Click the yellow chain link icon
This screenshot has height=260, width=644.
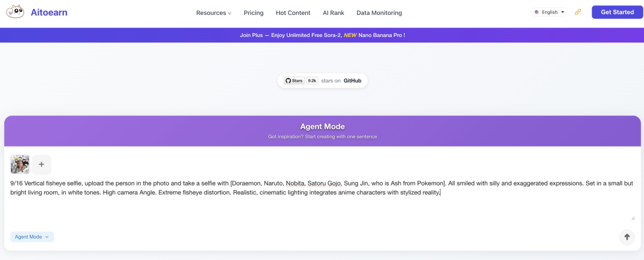[x=578, y=12]
